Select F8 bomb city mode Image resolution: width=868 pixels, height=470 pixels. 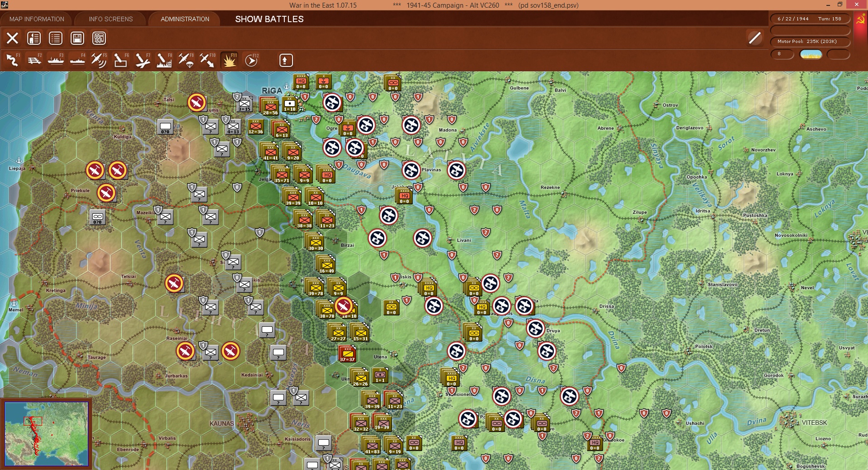[164, 60]
